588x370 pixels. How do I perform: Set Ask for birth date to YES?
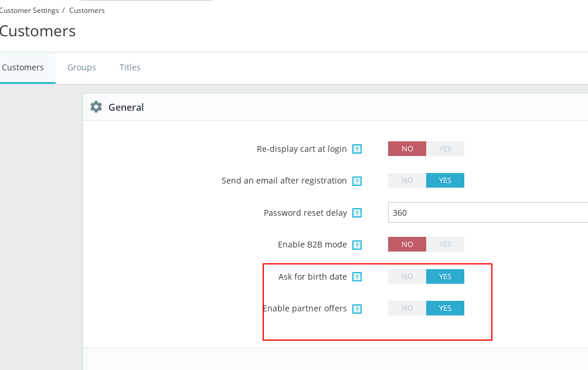pyautogui.click(x=445, y=277)
